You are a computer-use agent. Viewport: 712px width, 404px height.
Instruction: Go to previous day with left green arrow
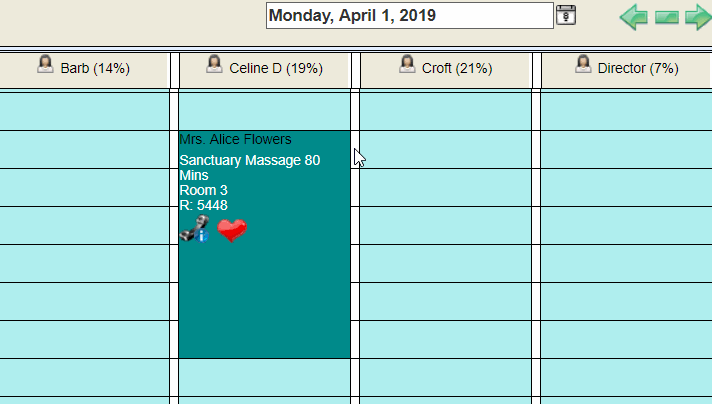pyautogui.click(x=634, y=17)
